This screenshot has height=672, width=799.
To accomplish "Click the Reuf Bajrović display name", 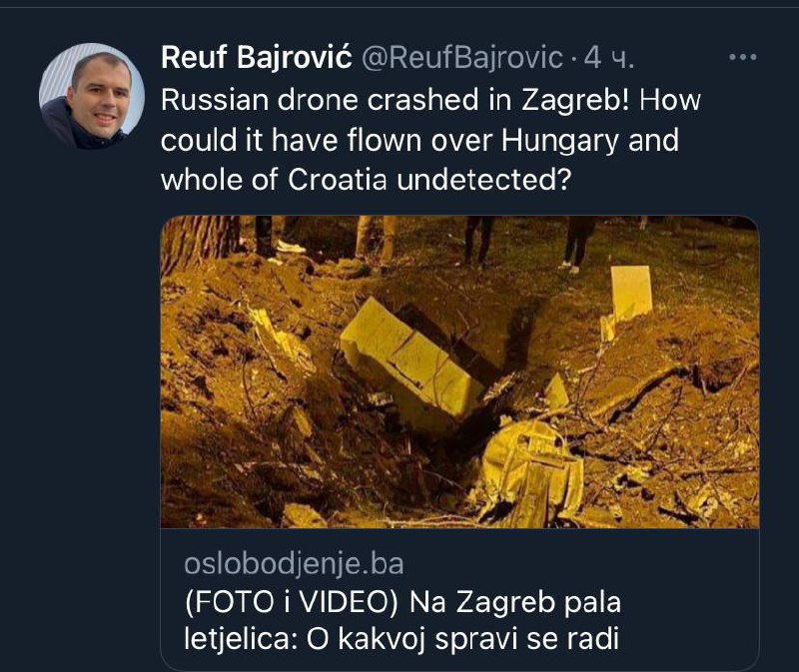I will [257, 57].
